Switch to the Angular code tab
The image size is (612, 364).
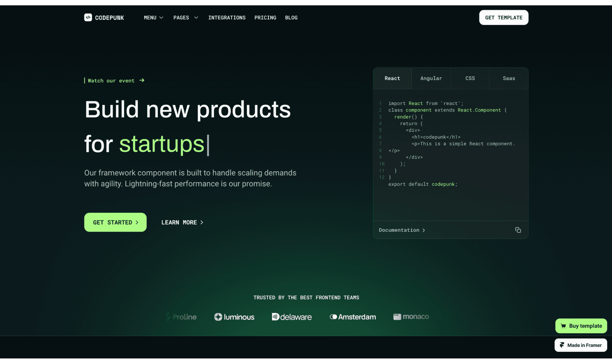pyautogui.click(x=431, y=78)
